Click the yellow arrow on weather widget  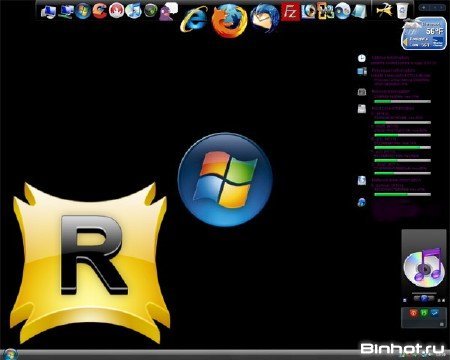point(405,43)
